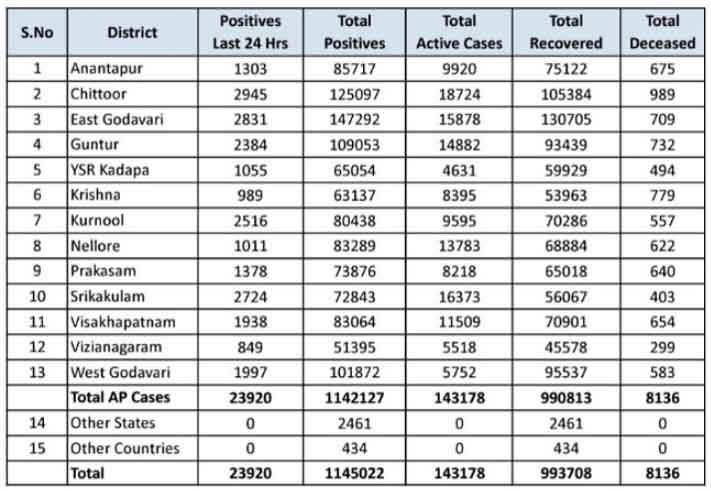Viewport: 711px width, 491px height.
Task: Click Guntur's active cases value 14882
Action: tap(459, 145)
